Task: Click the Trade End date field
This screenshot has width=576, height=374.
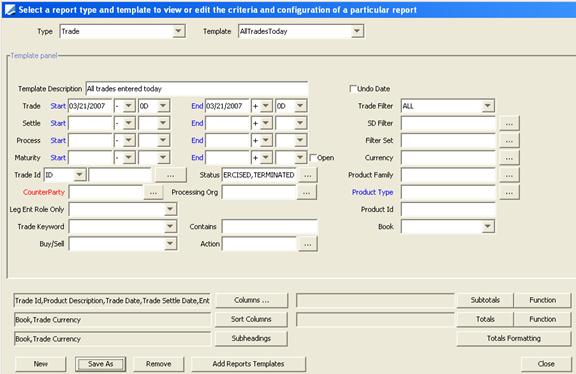Action: [x=227, y=106]
